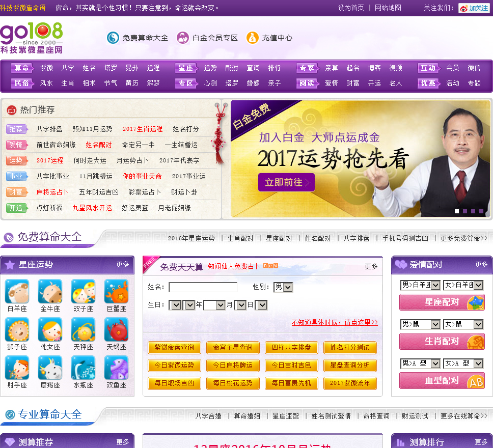Open the Virgo (处女座) zodiac icon
The height and width of the screenshot is (448, 493).
click(x=50, y=329)
